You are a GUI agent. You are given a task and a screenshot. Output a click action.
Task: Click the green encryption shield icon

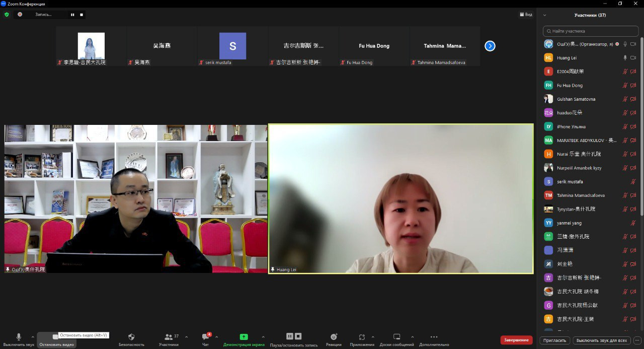7,15
